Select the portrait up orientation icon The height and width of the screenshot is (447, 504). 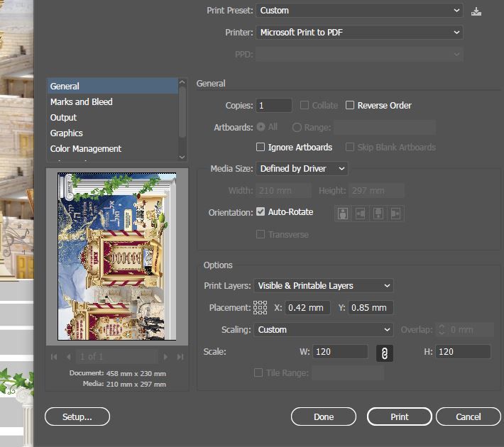(x=343, y=213)
